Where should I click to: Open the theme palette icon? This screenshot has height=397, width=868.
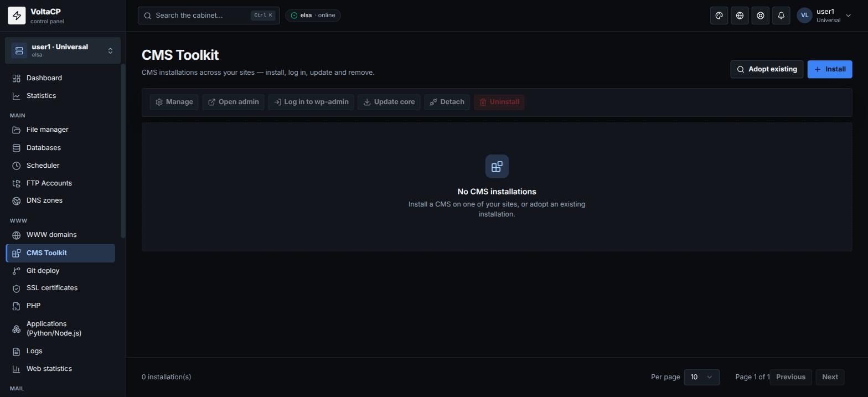click(x=719, y=16)
